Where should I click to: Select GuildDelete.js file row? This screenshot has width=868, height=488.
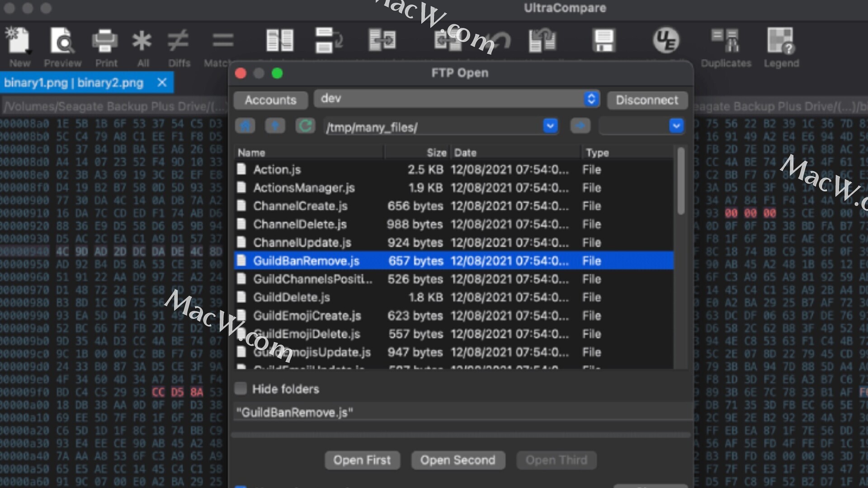tap(453, 297)
